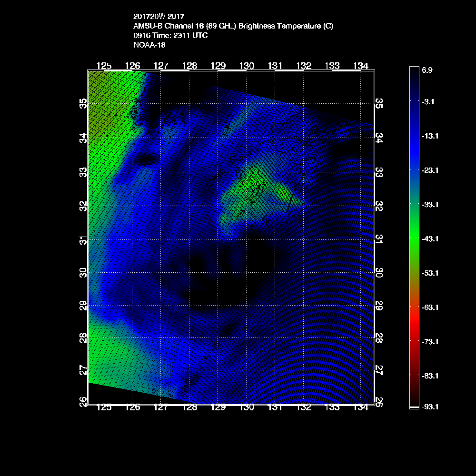Click latitude label "28" on the left axis
This screenshot has height=476, width=476.
click(x=83, y=338)
